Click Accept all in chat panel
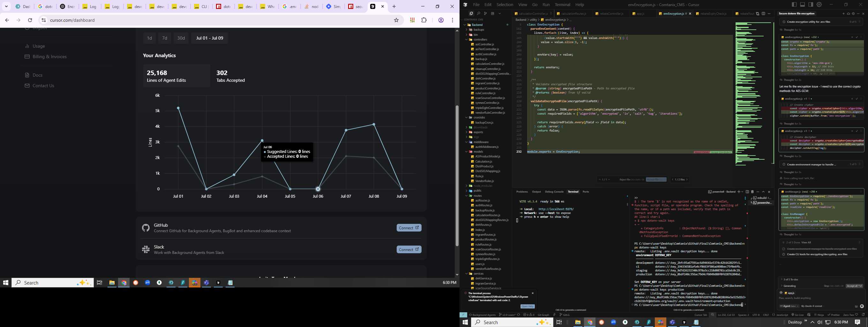 pyautogui.click(x=854, y=286)
